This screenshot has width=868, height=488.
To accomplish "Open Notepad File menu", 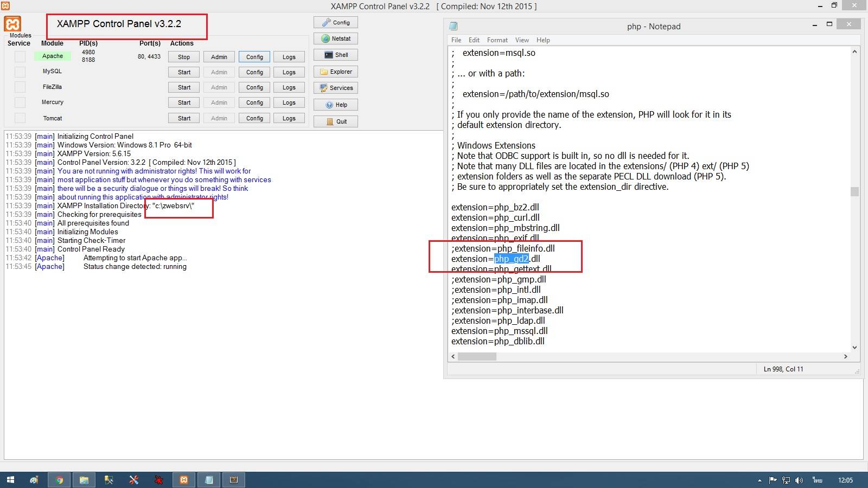I will 456,40.
